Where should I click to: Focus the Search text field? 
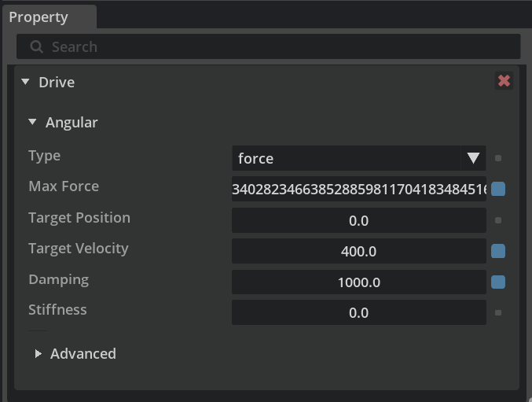coord(275,47)
